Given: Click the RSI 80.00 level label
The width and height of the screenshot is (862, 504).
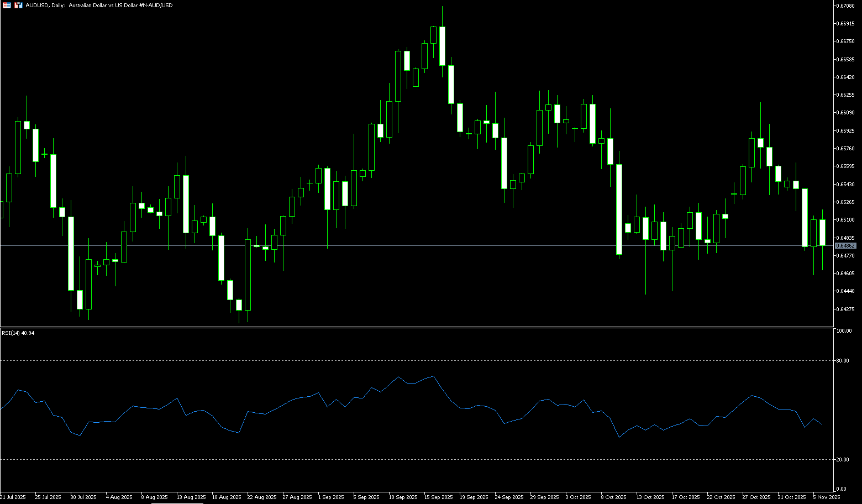Looking at the screenshot, I should tap(843, 361).
